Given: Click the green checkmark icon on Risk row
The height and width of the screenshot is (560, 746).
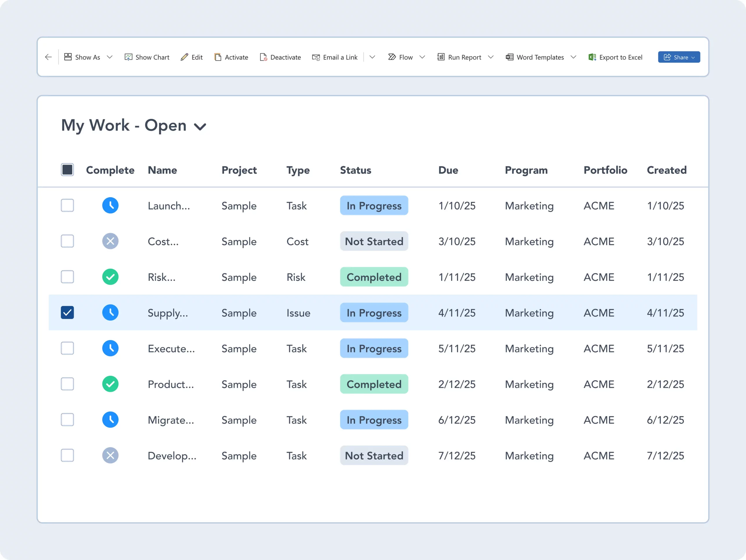Looking at the screenshot, I should point(110,277).
